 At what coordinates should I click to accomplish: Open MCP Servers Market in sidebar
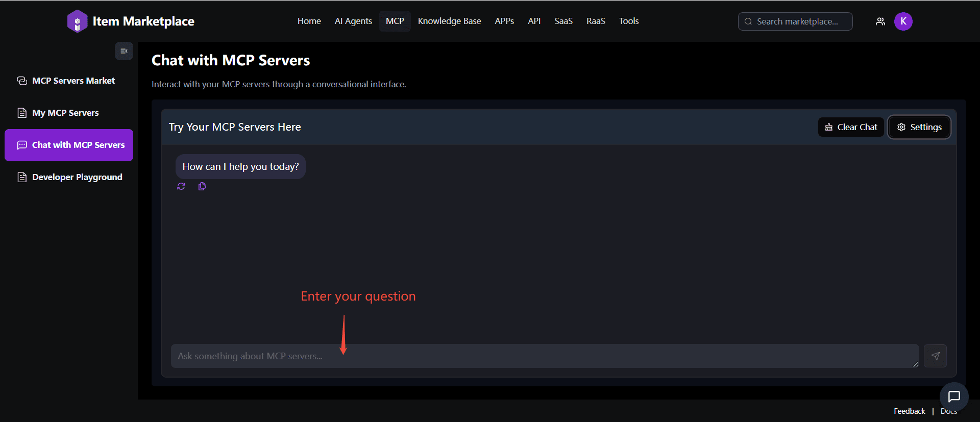(69, 81)
